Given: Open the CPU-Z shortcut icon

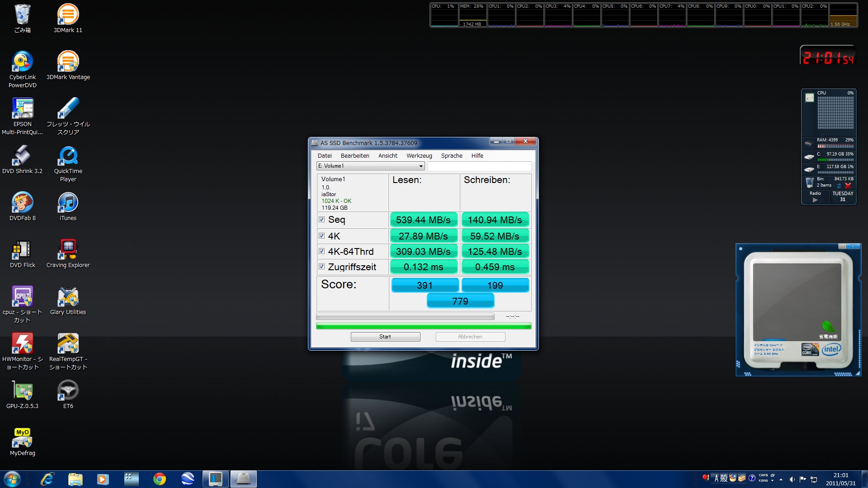Looking at the screenshot, I should [x=22, y=297].
